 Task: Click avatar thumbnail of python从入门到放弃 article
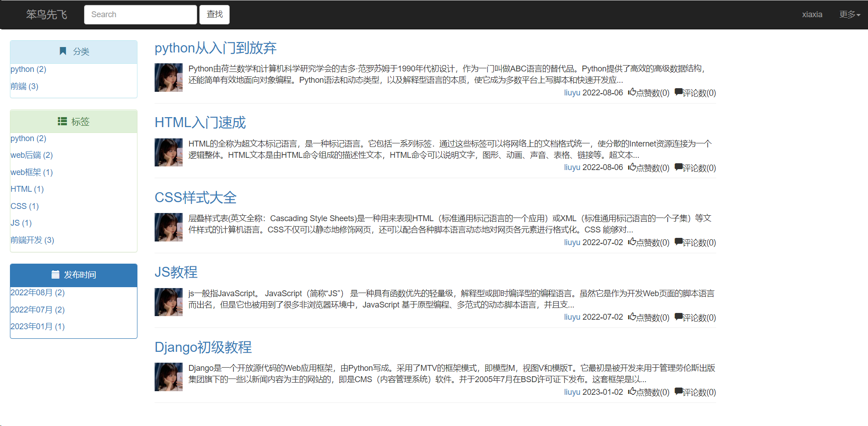(169, 77)
